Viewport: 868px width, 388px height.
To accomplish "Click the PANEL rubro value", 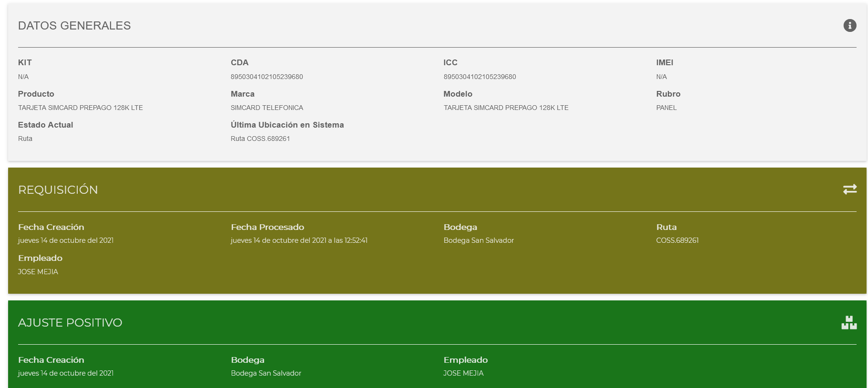I will (x=666, y=108).
